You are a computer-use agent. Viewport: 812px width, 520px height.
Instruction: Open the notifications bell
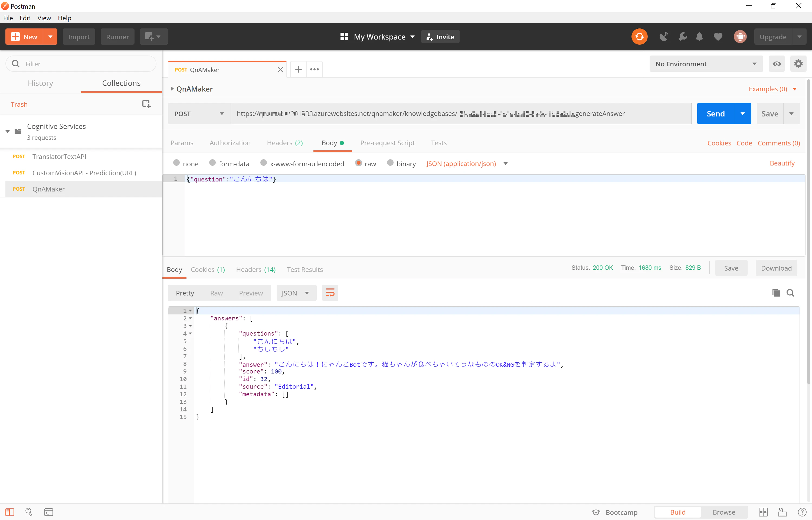699,37
